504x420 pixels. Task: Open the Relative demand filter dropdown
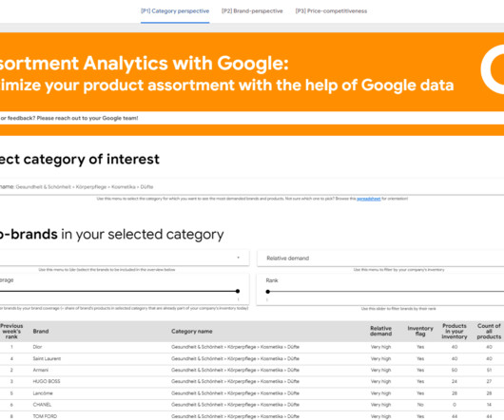click(x=380, y=258)
